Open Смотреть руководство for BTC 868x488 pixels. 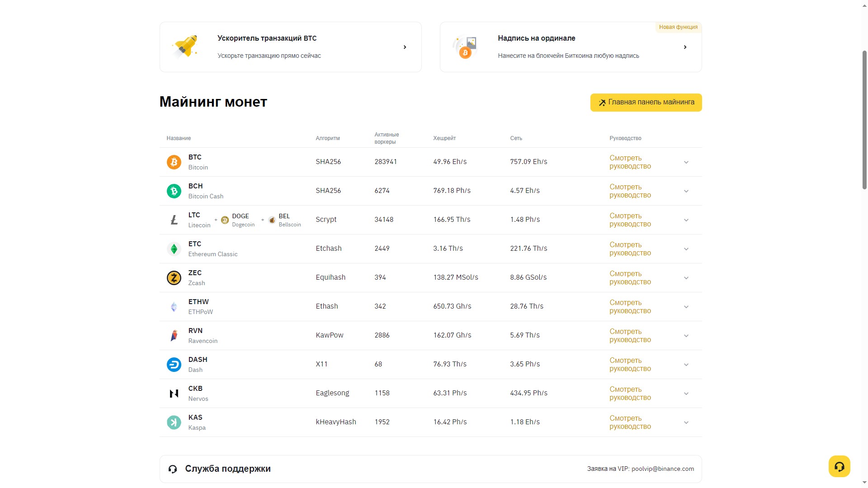[630, 162]
